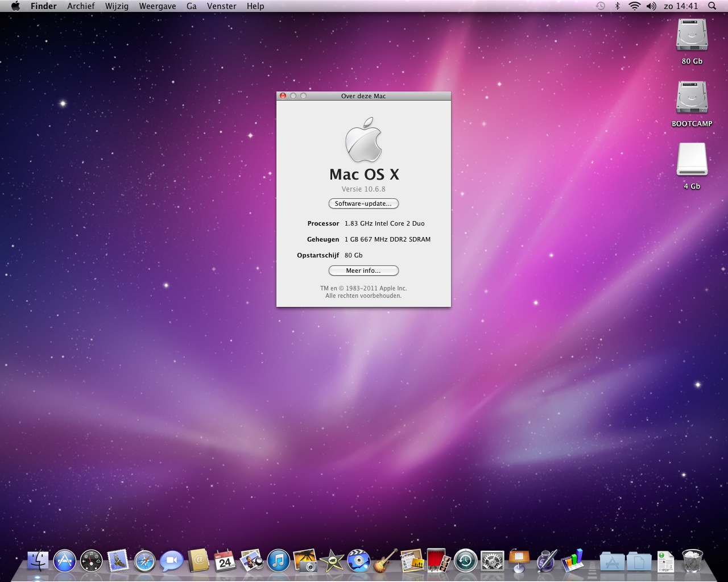
Task: Open Numbers chart icon in Dock
Action: pyautogui.click(x=572, y=561)
